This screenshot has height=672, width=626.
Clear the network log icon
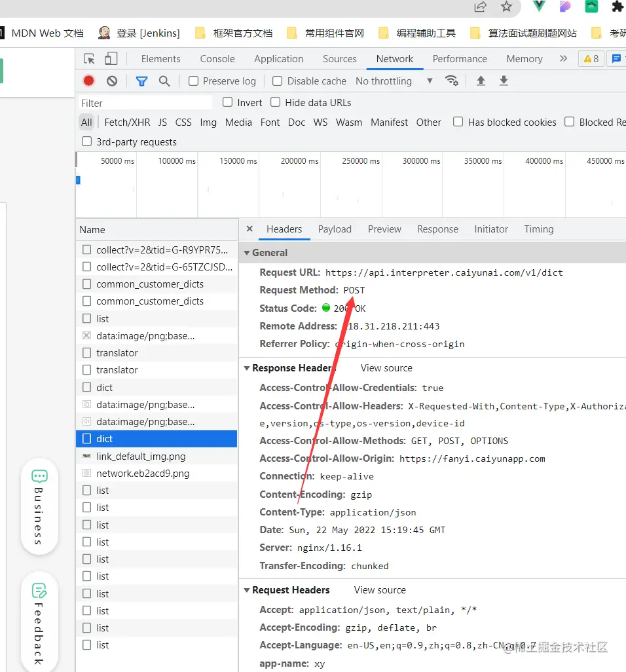(x=112, y=81)
